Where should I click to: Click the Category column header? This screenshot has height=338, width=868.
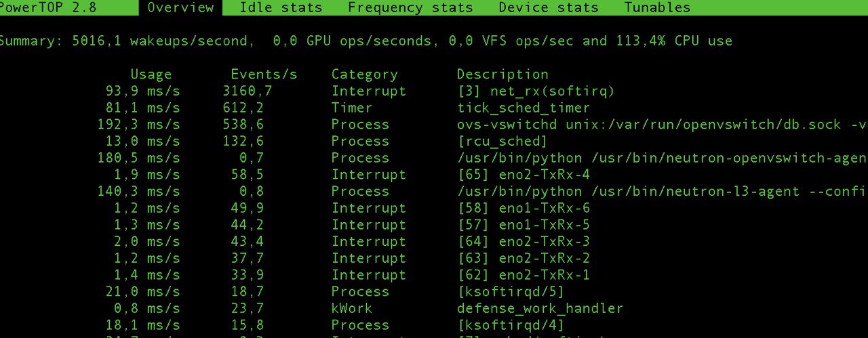[x=364, y=75]
